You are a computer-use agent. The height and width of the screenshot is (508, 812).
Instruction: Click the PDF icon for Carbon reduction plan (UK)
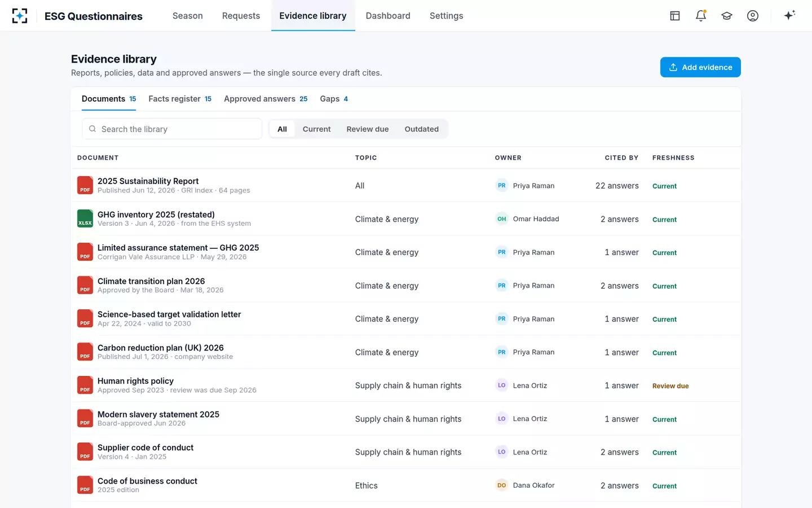(x=85, y=352)
